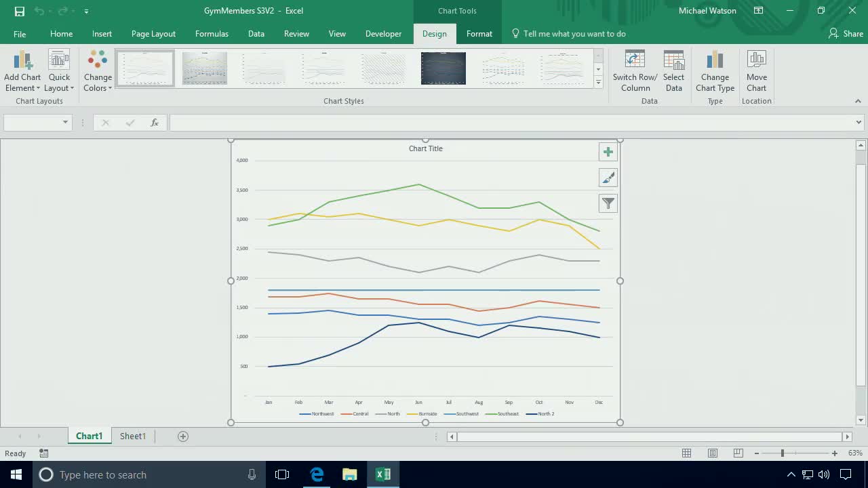The height and width of the screenshot is (488, 868).
Task: Expand the Chart Styles gallery arrow
Action: [597, 82]
